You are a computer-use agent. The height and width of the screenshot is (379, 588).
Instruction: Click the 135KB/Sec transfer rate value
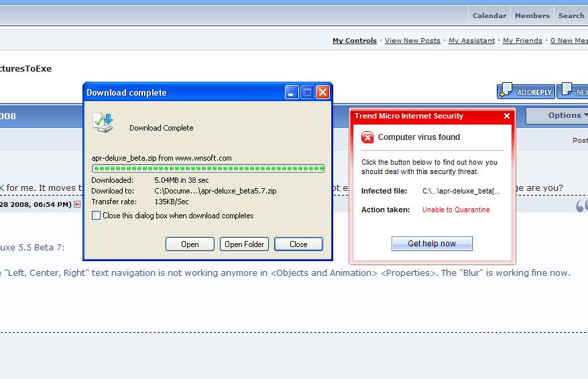click(x=172, y=202)
